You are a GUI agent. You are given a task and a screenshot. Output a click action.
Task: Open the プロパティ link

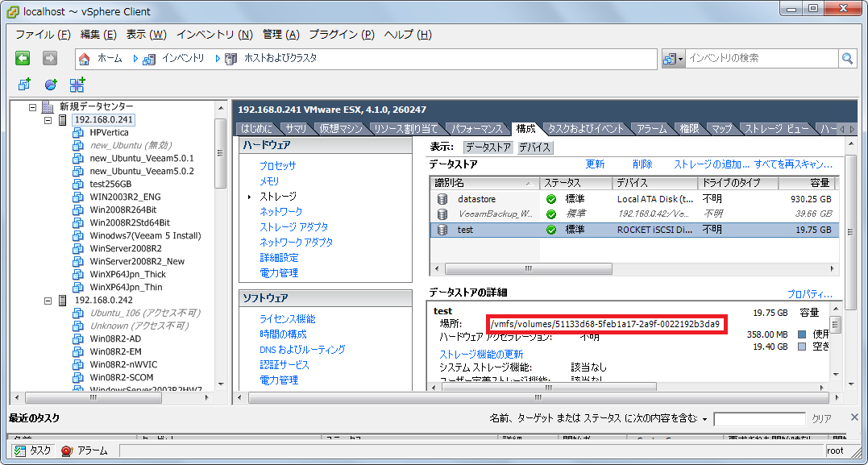coord(809,294)
